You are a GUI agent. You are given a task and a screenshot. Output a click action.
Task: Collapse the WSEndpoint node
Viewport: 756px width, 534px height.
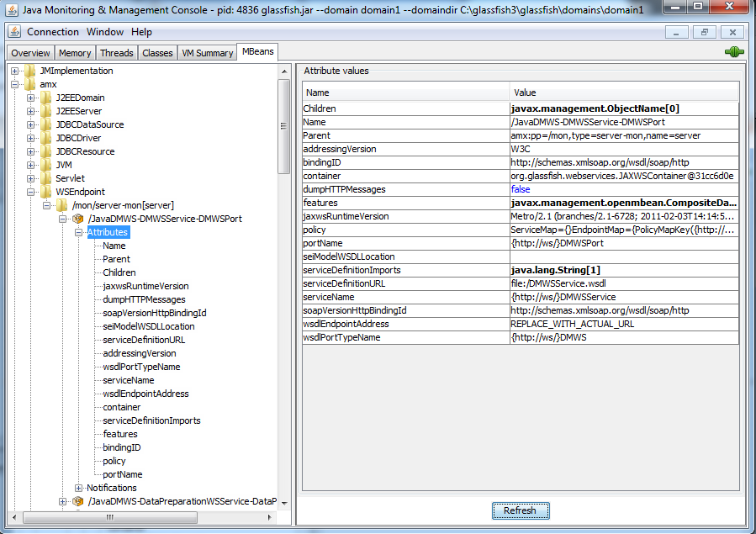pyautogui.click(x=30, y=192)
